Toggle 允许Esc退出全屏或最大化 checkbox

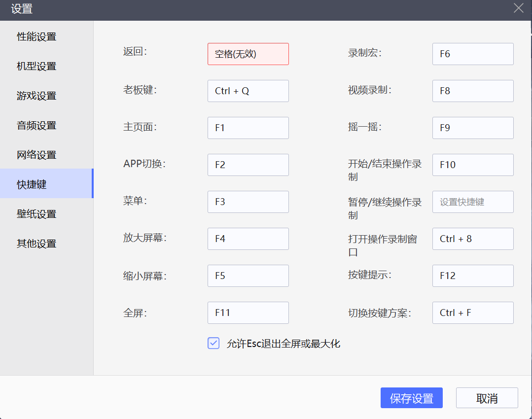[213, 344]
